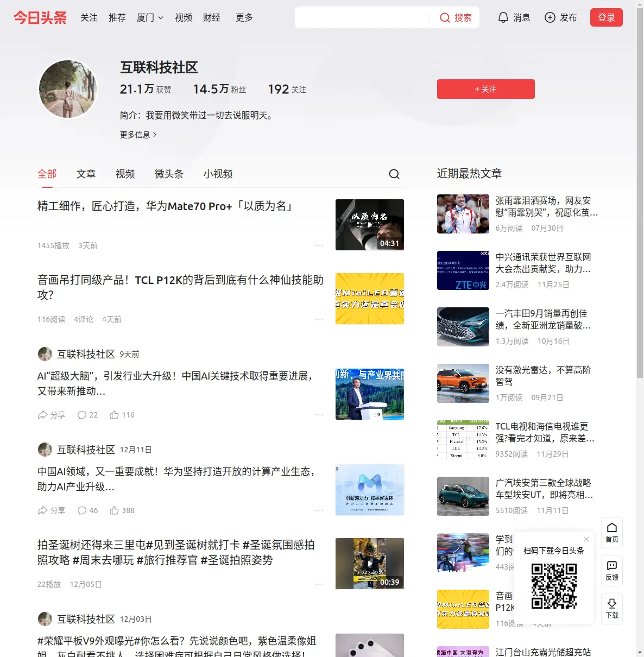Click the 今日头条 logo
This screenshot has width=644, height=657.
(40, 17)
